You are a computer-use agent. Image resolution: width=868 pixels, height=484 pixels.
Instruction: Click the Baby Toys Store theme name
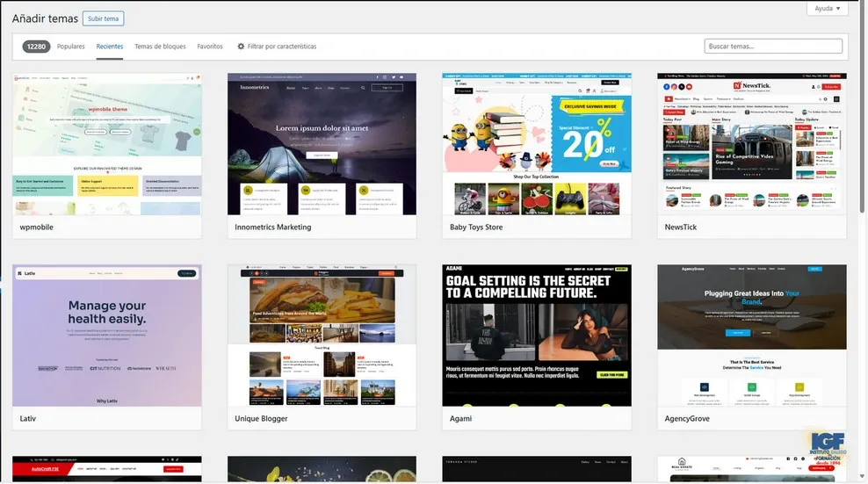[476, 227]
